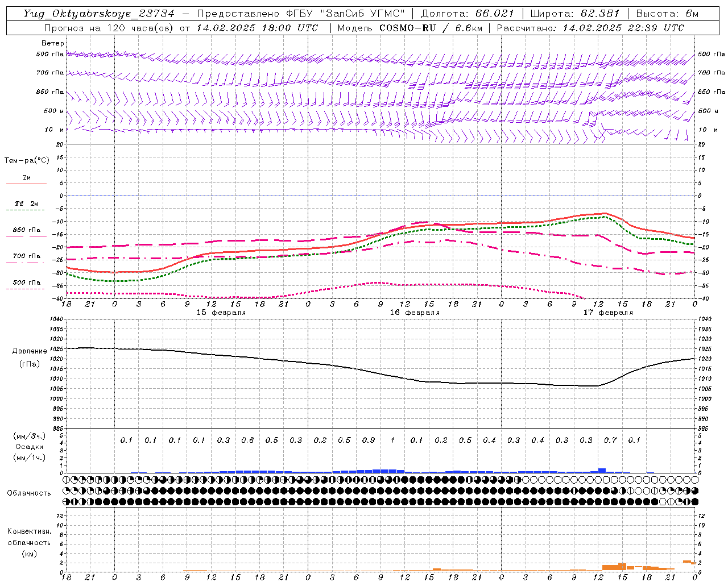Click the "Высота: 6м" header value
Image resolution: width=728 pixels, height=582 pixels.
(x=667, y=14)
